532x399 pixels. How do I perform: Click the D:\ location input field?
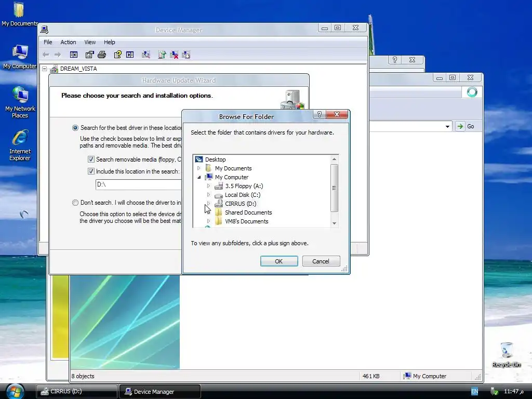pos(139,184)
